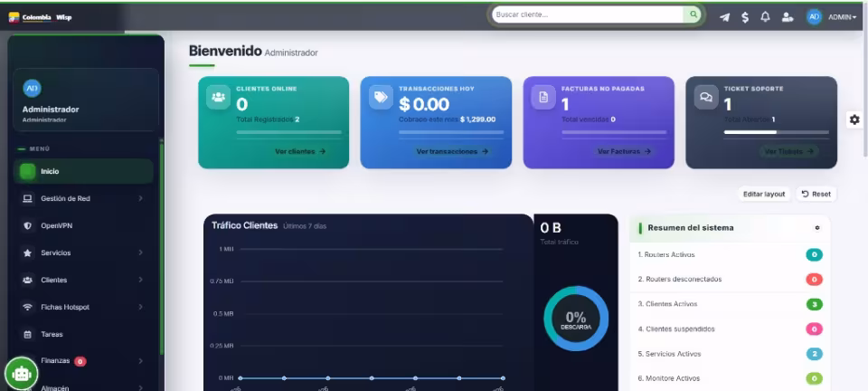Image resolution: width=868 pixels, height=391 pixels.
Task: Click the Clientes Online card users icon
Action: [x=218, y=98]
